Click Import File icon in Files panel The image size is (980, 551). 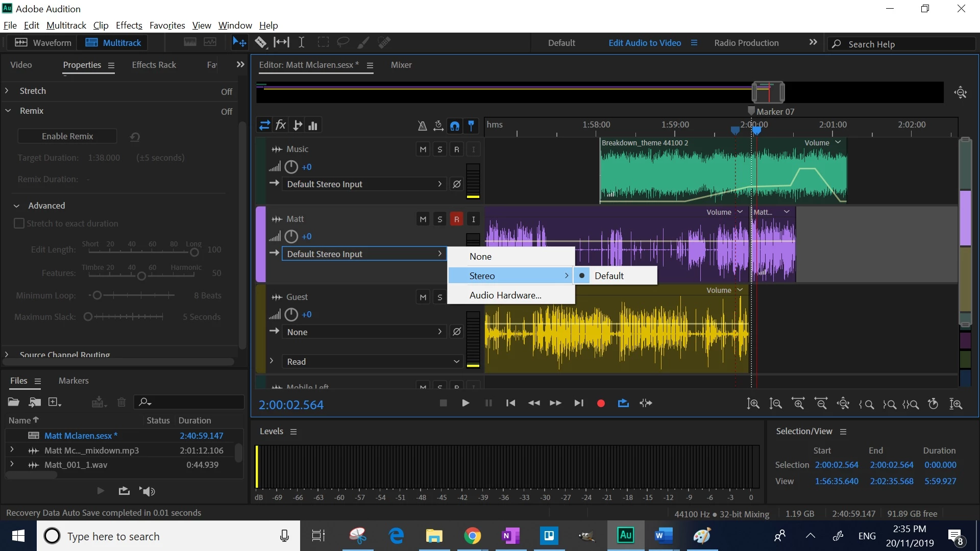pos(35,403)
